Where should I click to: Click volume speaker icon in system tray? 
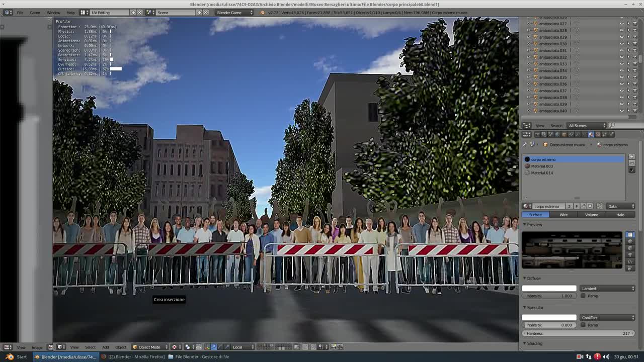click(606, 357)
